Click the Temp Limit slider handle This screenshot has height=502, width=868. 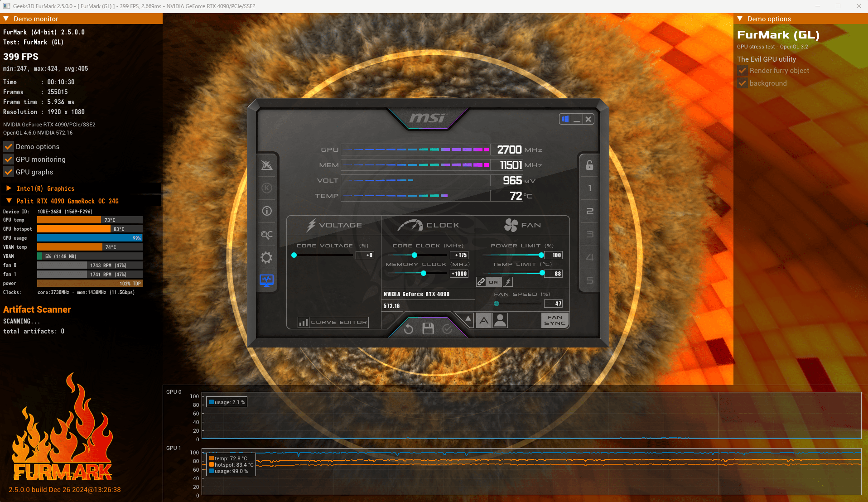pos(542,273)
